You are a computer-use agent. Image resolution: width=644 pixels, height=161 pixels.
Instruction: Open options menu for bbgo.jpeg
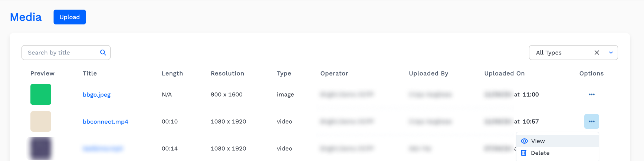[x=591, y=94]
